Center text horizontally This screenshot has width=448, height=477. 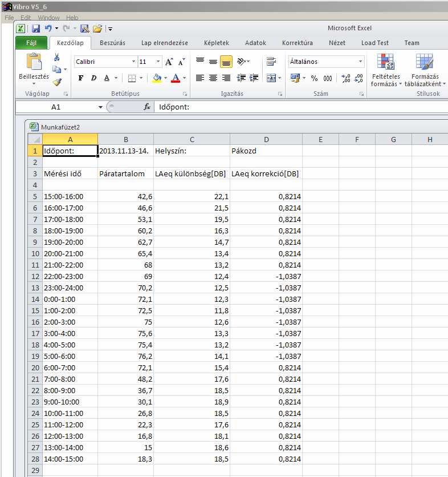pos(213,78)
